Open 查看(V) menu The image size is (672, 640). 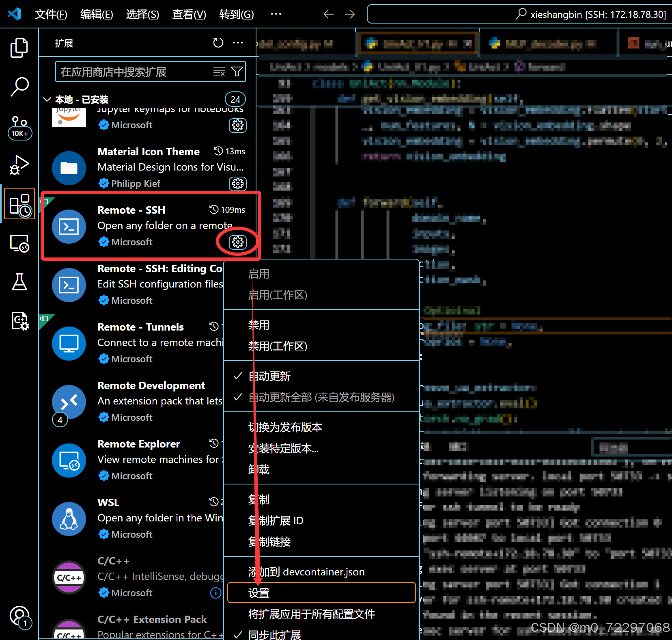(189, 14)
